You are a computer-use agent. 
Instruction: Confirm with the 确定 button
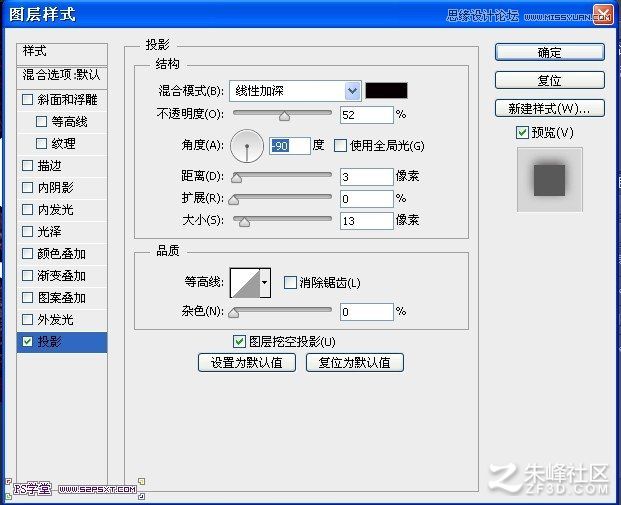tap(550, 52)
